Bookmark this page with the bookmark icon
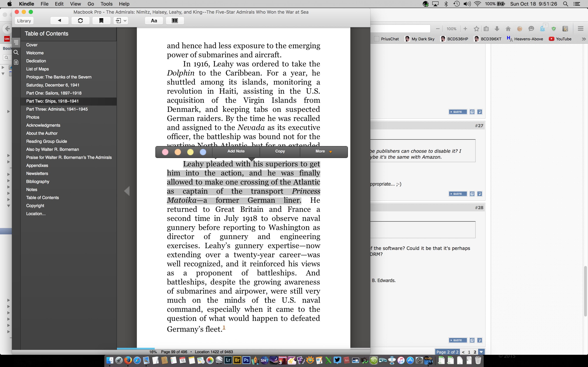Screen dimensions: 588x367 click(101, 21)
